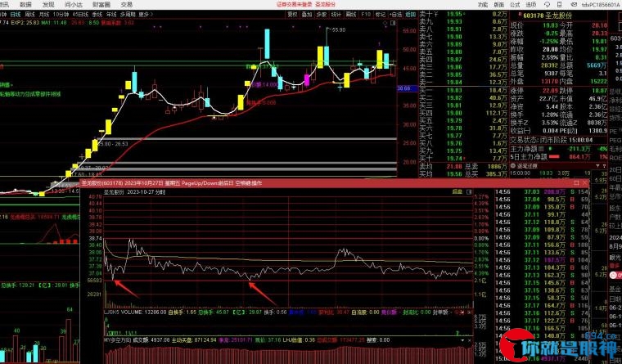This screenshot has width=622, height=364.
Task: Open F10 company info
Action: 366,14
